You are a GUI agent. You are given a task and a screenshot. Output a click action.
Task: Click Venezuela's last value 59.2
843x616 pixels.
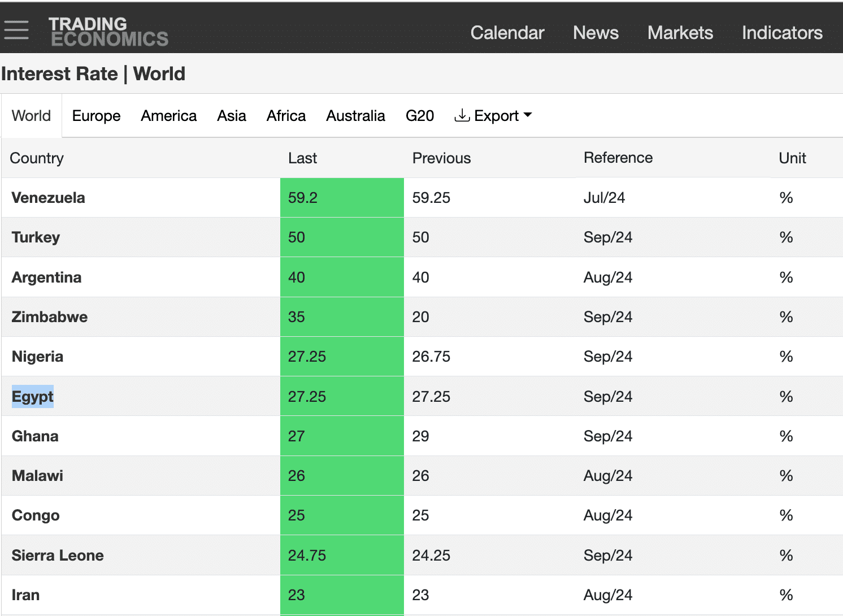pyautogui.click(x=303, y=198)
